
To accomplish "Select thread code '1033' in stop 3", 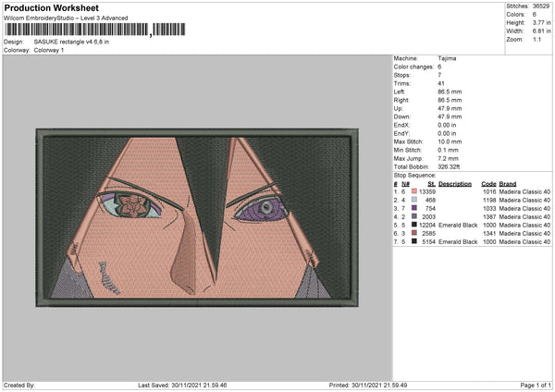I will click(489, 208).
